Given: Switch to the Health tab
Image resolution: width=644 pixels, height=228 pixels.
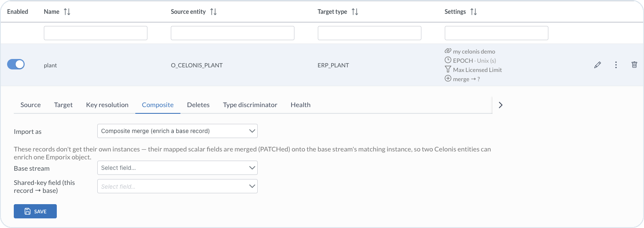Looking at the screenshot, I should 301,105.
